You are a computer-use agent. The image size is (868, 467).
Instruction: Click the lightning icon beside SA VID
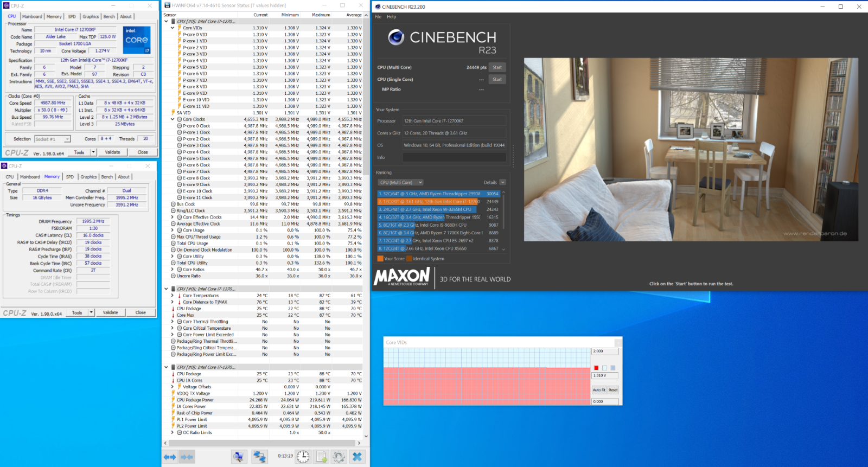[173, 113]
